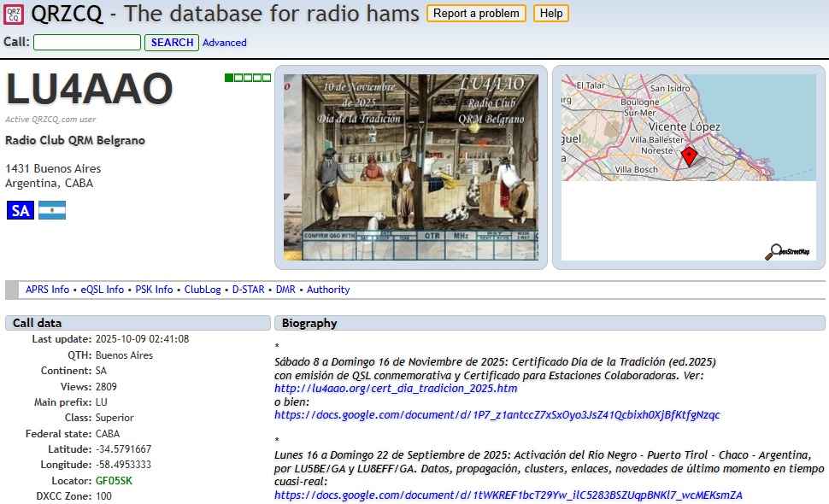The width and height of the screenshot is (829, 504).
Task: Open the ClubLog link
Action: click(x=203, y=290)
